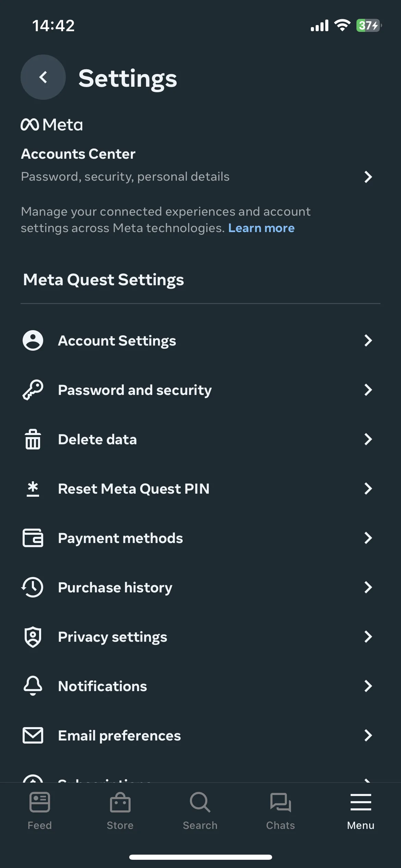Tap the Account Settings person icon
The width and height of the screenshot is (401, 868).
33,340
